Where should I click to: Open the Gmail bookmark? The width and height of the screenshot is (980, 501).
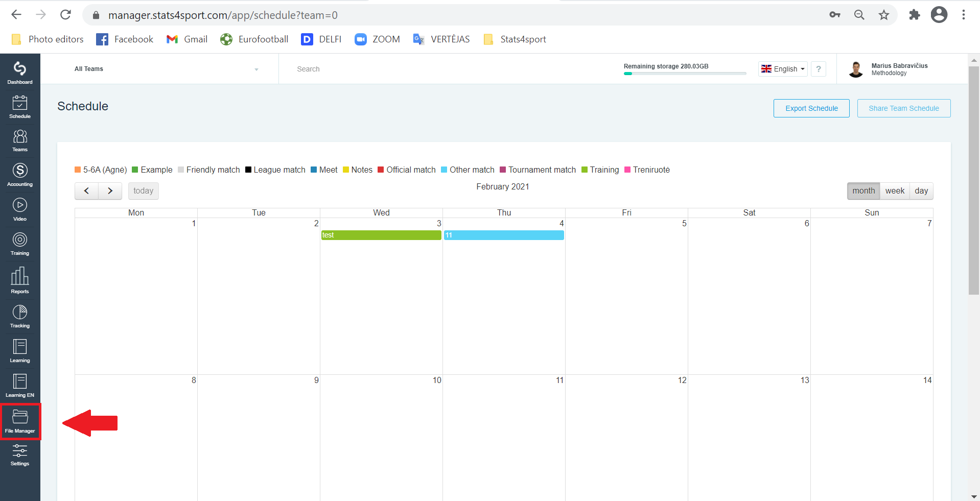pyautogui.click(x=187, y=39)
